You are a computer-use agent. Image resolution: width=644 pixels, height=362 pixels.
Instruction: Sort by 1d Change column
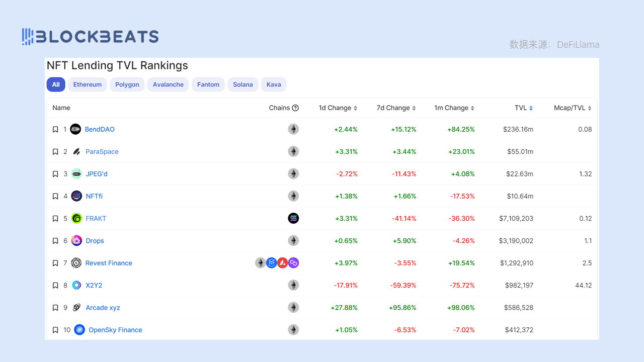pyautogui.click(x=338, y=108)
